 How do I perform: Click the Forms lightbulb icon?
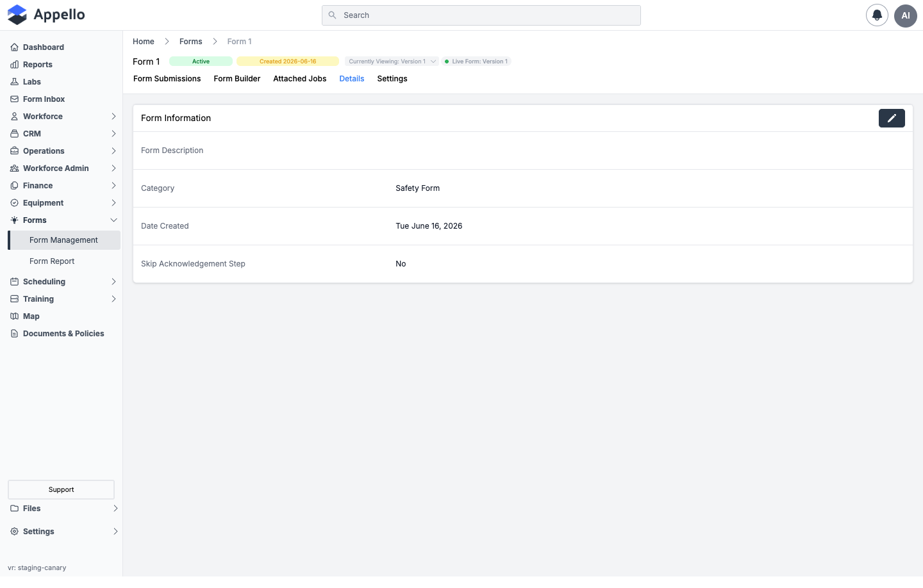tap(14, 220)
